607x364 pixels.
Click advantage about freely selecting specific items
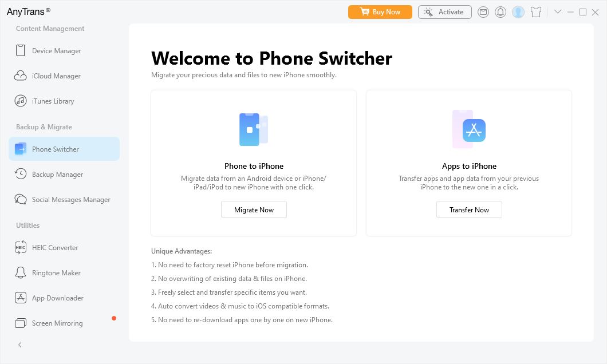pos(229,292)
